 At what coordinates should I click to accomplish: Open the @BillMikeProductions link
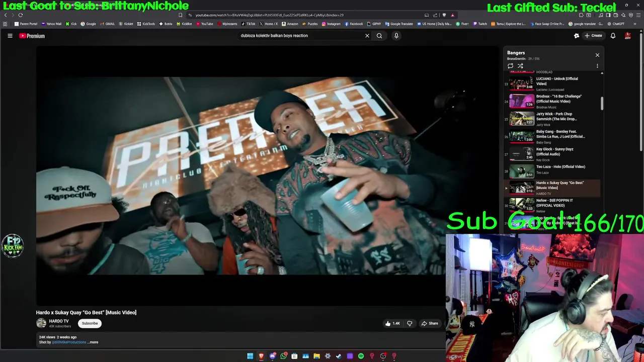tap(69, 342)
